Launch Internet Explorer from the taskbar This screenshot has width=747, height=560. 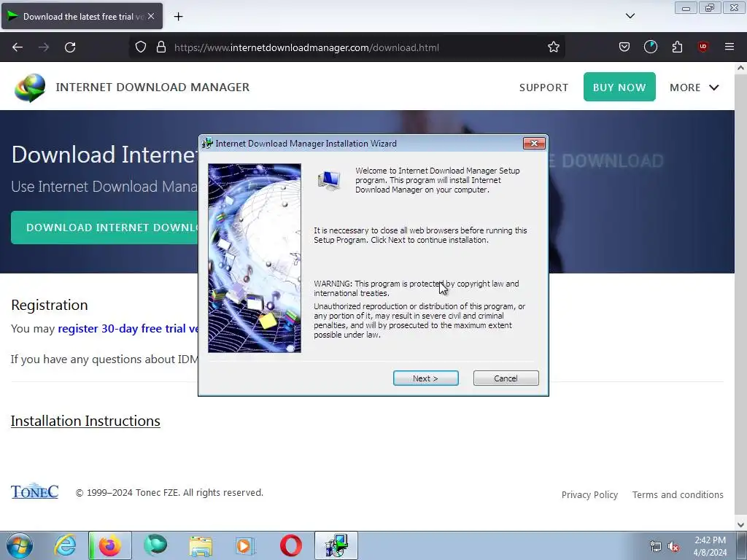[65, 545]
